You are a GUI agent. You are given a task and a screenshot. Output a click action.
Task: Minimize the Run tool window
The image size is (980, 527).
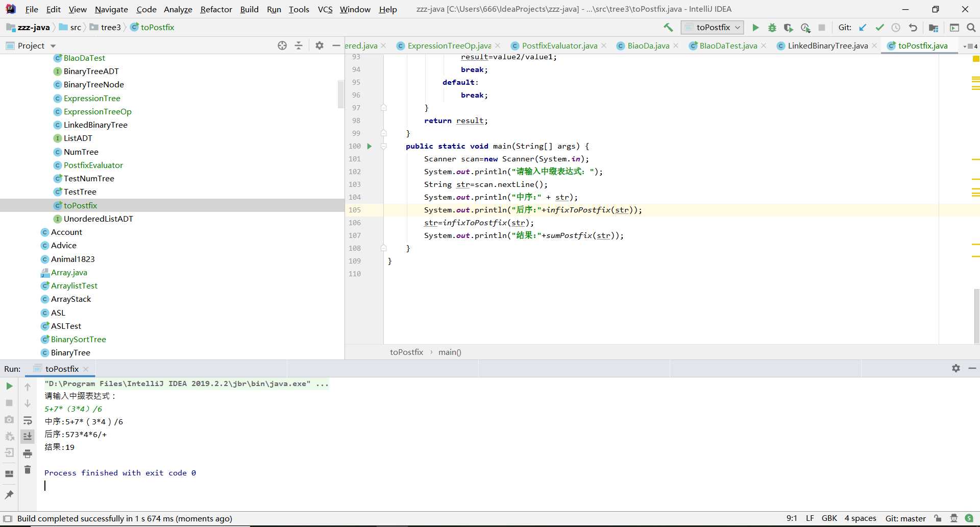[x=972, y=368]
